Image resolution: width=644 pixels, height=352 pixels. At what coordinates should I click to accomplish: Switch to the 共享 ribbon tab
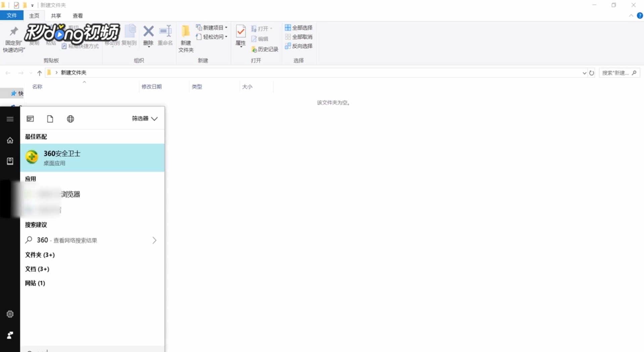56,15
